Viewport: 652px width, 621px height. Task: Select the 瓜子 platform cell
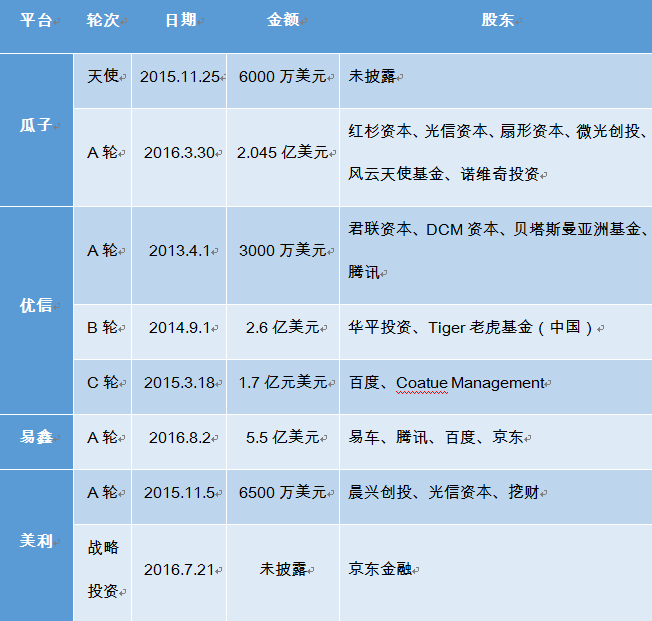(36, 126)
